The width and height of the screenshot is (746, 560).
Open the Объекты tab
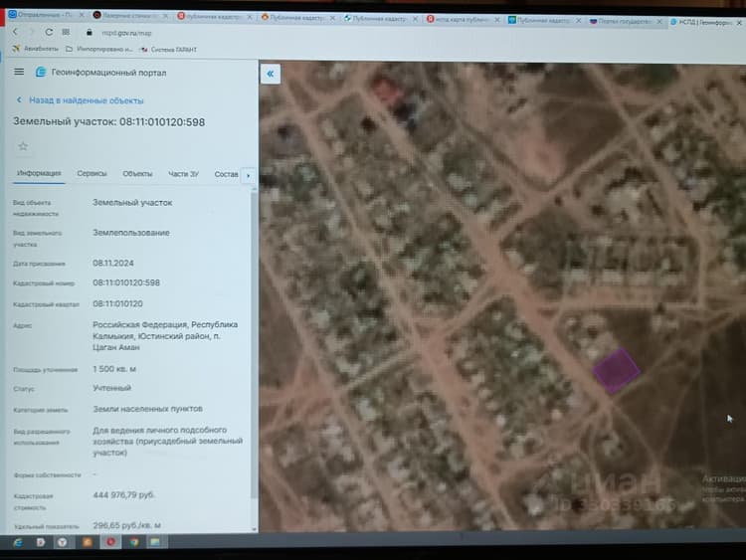[137, 174]
